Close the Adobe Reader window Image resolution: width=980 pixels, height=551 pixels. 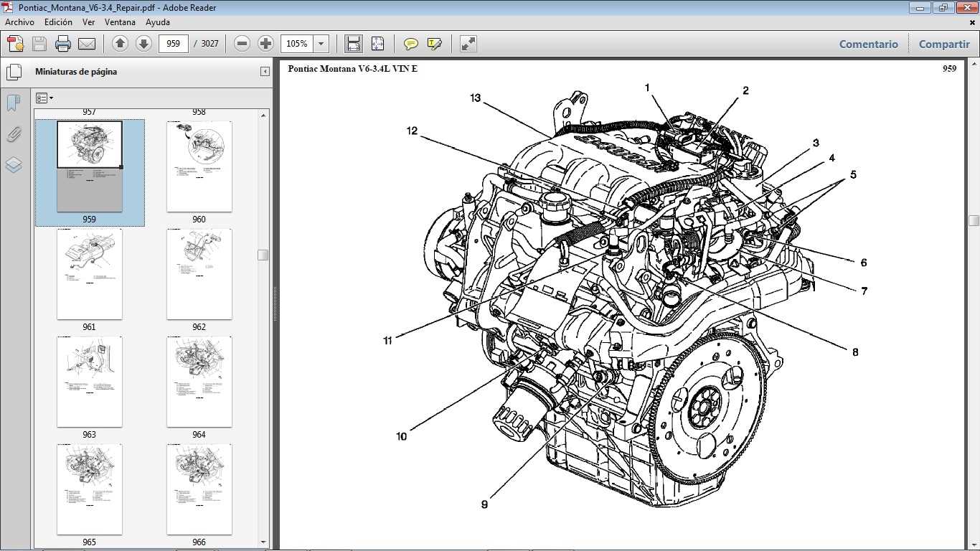pyautogui.click(x=966, y=7)
